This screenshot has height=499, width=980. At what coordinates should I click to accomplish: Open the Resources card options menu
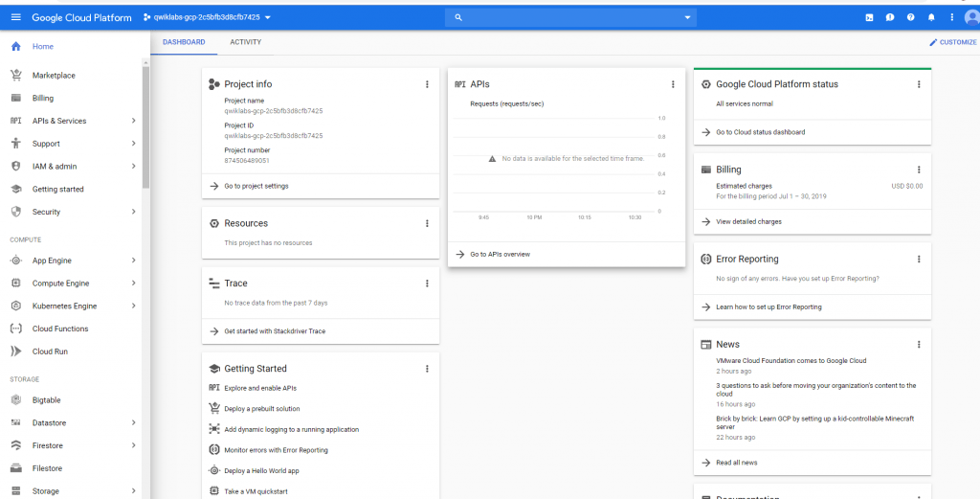coord(427,223)
